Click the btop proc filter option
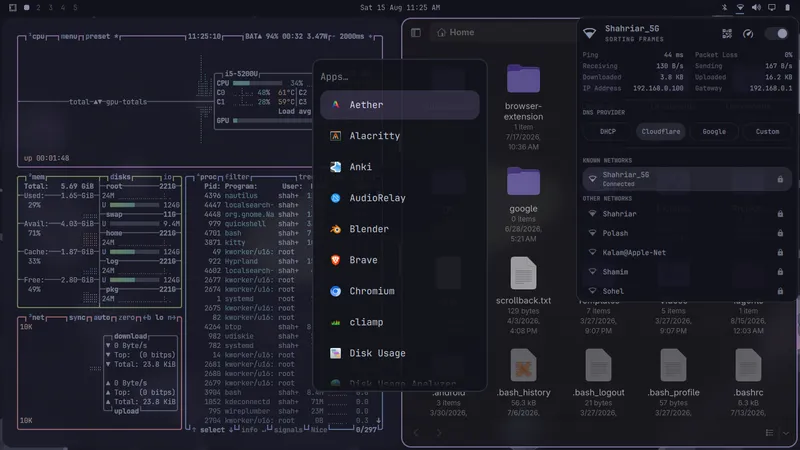This screenshot has width=800, height=450. (x=237, y=177)
